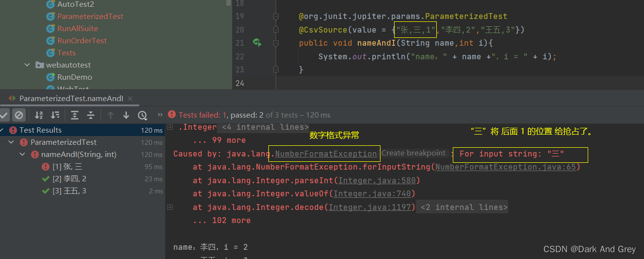This screenshot has width=644, height=259.
Task: Sort test results alphabetically
Action: pyautogui.click(x=39, y=115)
